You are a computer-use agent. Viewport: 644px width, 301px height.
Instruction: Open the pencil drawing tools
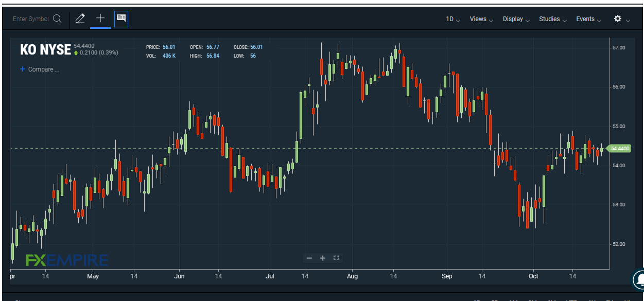(80, 19)
